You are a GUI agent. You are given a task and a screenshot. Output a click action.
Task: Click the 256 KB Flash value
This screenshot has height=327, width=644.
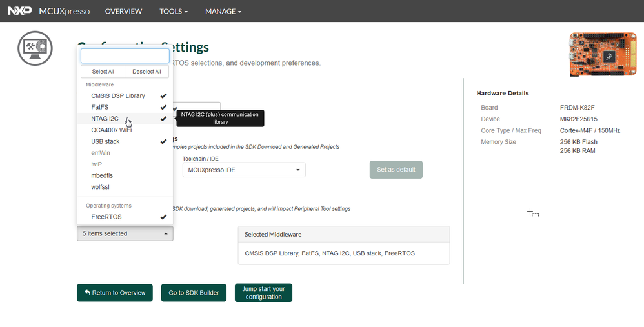(x=579, y=141)
